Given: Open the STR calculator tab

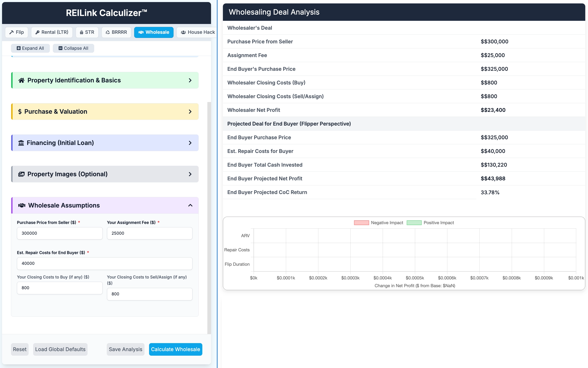Looking at the screenshot, I should (87, 32).
